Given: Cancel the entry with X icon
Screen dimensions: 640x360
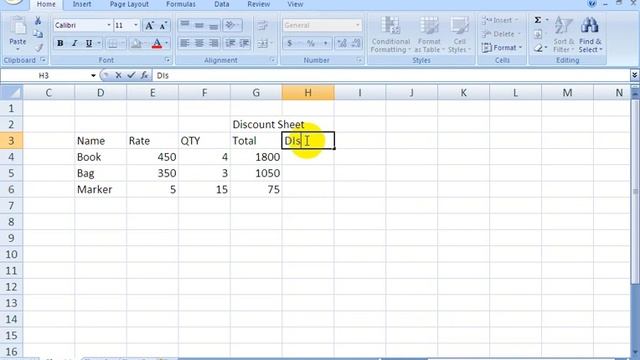Looking at the screenshot, I should (118, 76).
